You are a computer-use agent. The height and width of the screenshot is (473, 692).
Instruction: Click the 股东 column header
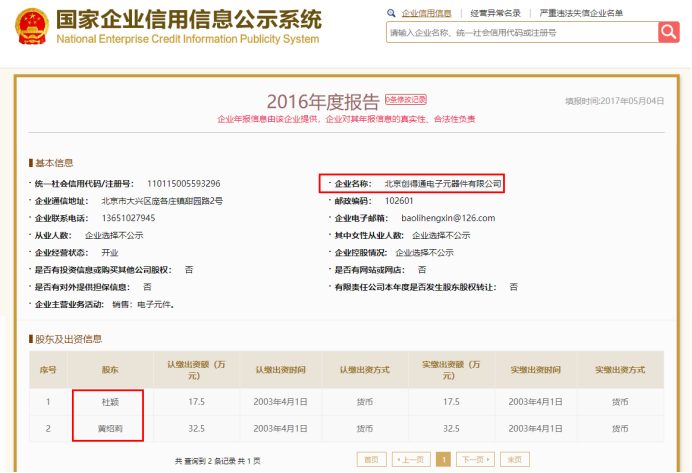(x=110, y=370)
